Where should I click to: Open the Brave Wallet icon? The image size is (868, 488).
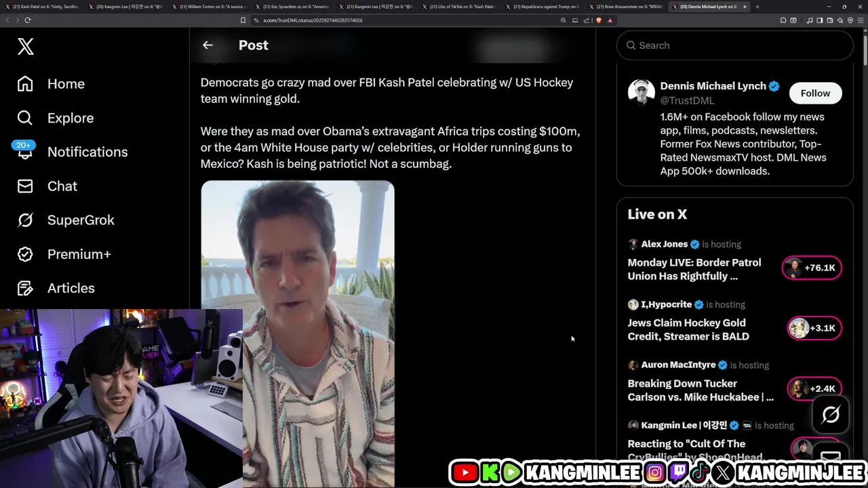click(829, 20)
